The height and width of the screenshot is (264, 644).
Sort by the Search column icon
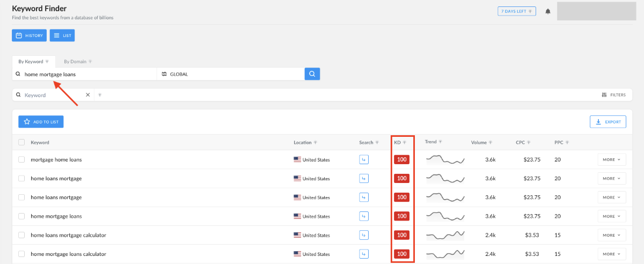click(x=377, y=143)
